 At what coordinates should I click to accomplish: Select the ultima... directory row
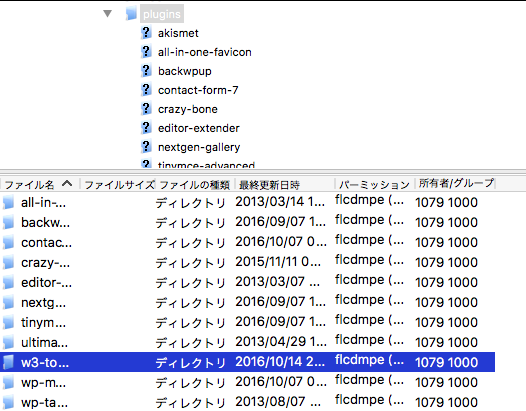pos(247,342)
